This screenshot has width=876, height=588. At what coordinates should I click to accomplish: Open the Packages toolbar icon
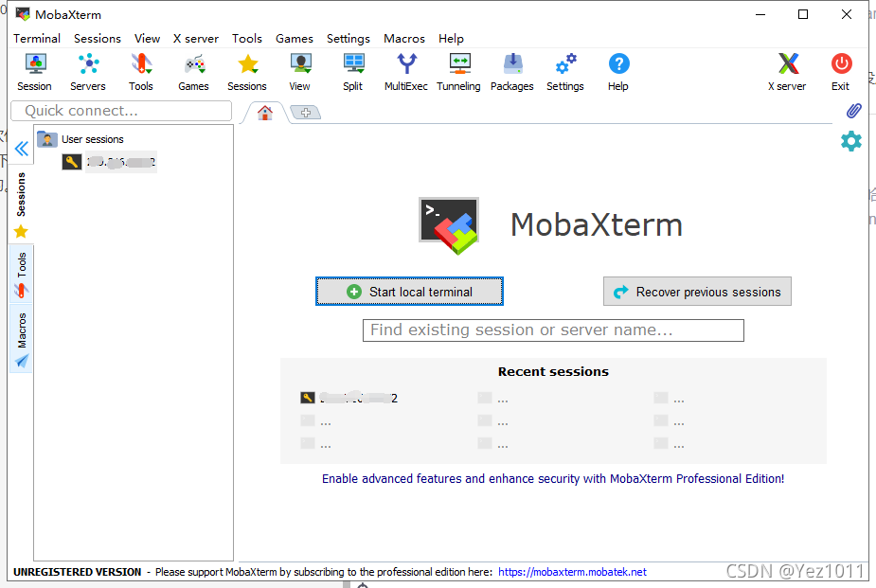(x=511, y=72)
